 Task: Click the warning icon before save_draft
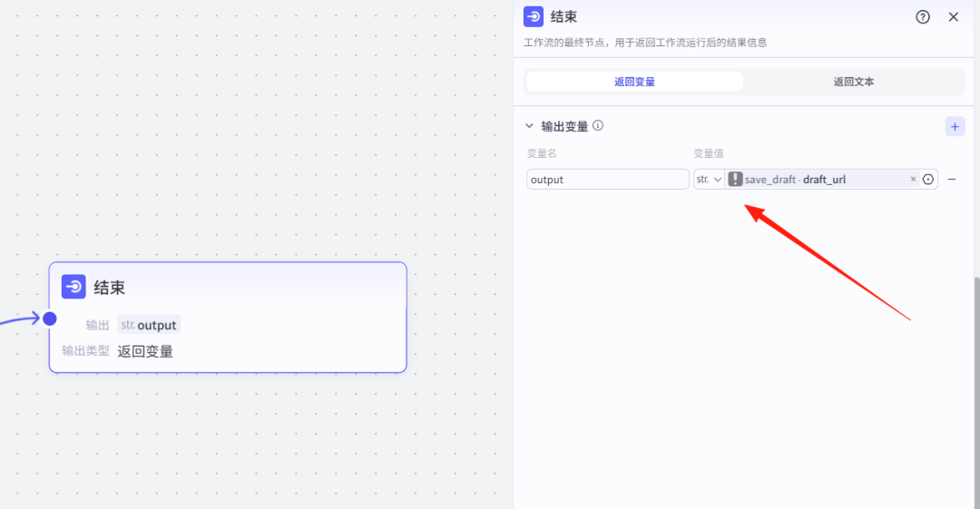pyautogui.click(x=735, y=180)
